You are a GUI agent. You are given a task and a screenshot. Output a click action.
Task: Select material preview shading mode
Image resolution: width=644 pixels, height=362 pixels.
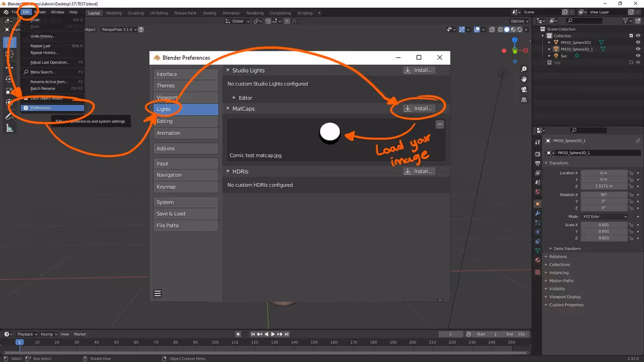pos(514,30)
